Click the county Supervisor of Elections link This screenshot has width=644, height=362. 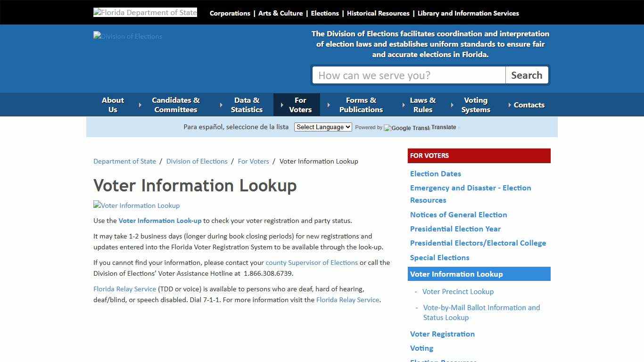[312, 263]
